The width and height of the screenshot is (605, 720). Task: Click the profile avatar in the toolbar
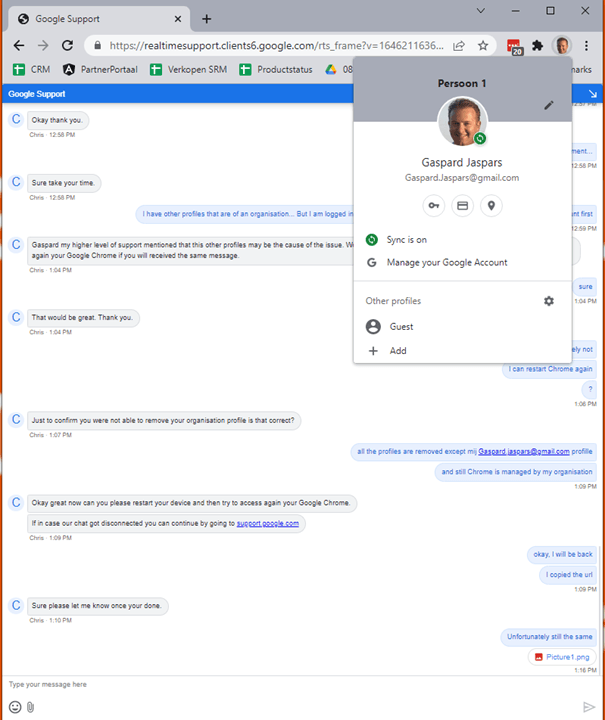coord(562,45)
